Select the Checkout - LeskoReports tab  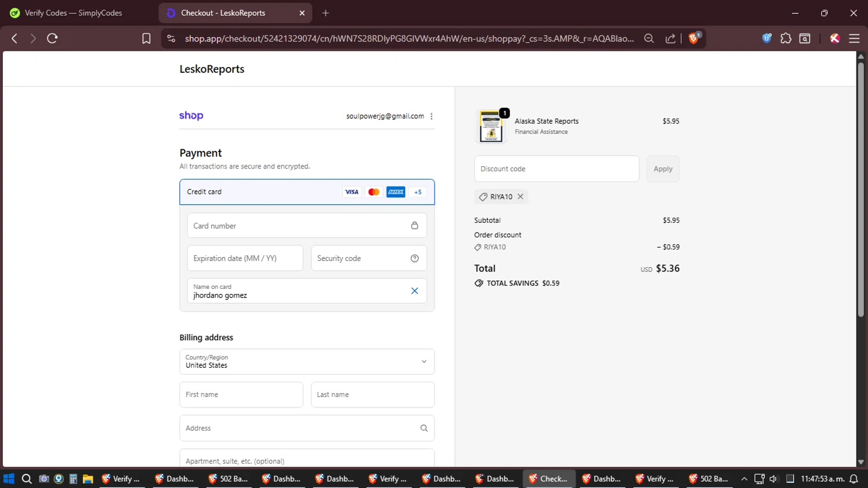tap(234, 13)
